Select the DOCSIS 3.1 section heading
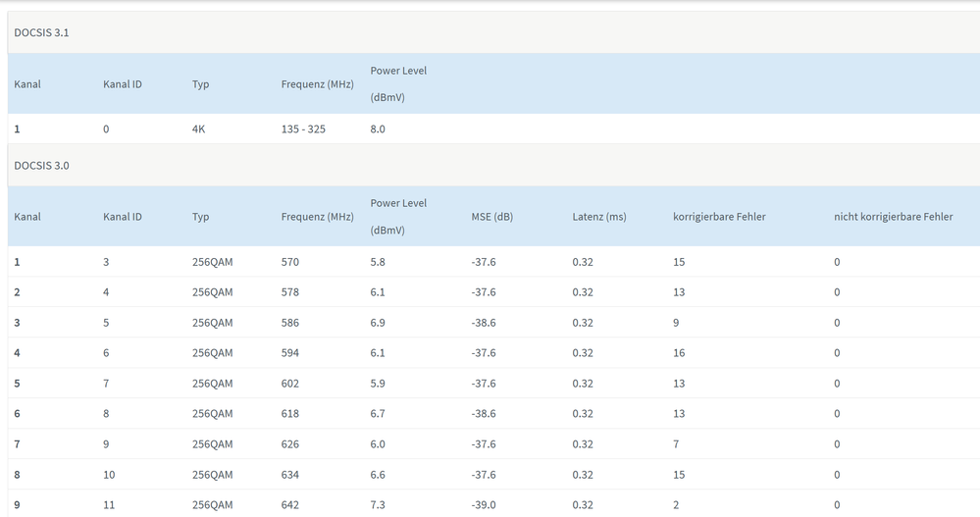Image resolution: width=980 pixels, height=517 pixels. coord(41,32)
